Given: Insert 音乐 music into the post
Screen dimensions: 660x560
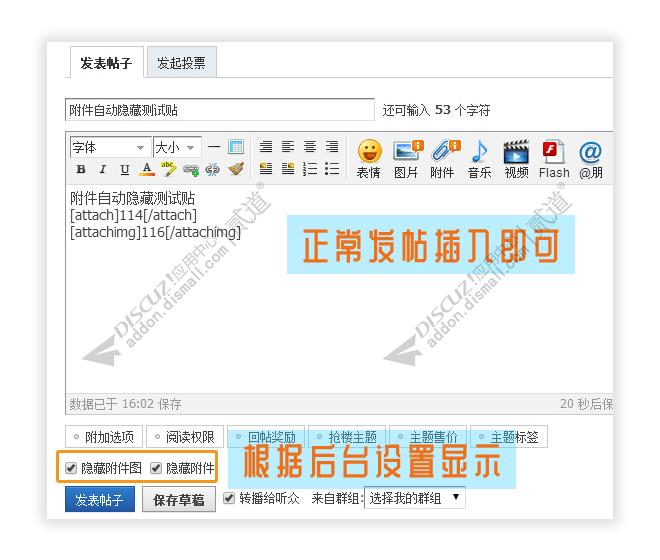Looking at the screenshot, I should (x=480, y=159).
